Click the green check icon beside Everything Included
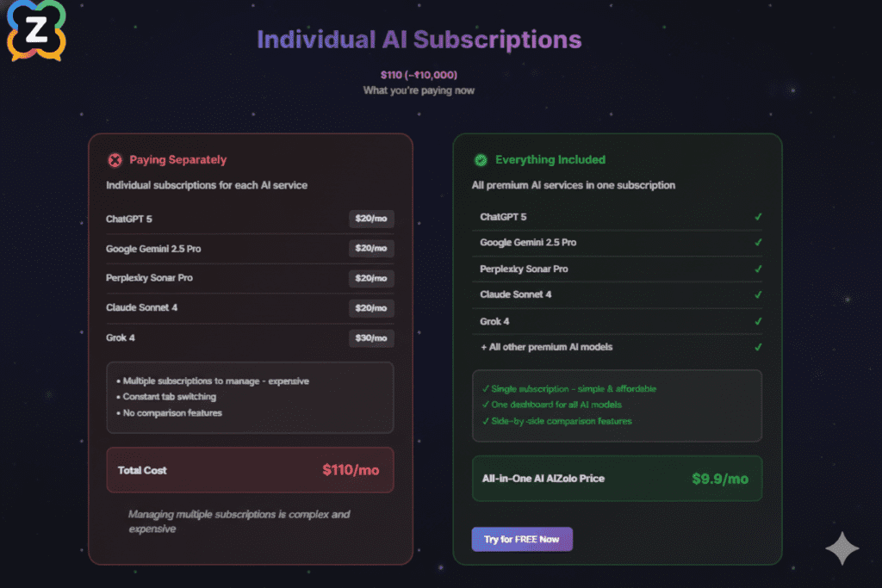The width and height of the screenshot is (882, 588). pos(480,160)
